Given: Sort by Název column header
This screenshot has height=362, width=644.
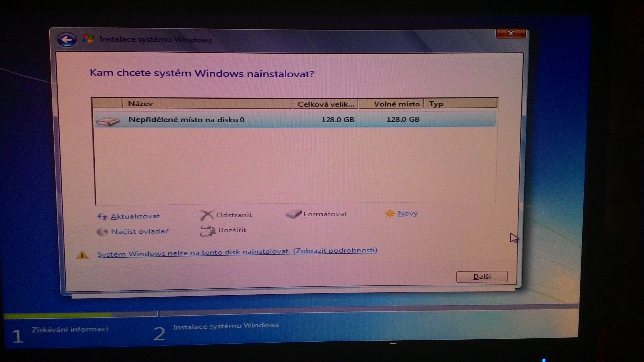Looking at the screenshot, I should (207, 104).
